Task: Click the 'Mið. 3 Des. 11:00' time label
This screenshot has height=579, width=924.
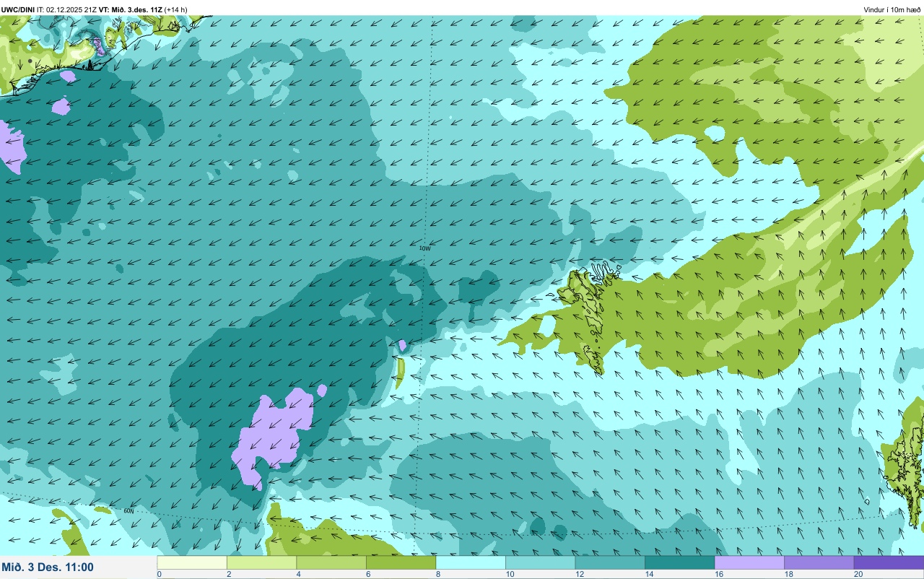Action: [48, 567]
